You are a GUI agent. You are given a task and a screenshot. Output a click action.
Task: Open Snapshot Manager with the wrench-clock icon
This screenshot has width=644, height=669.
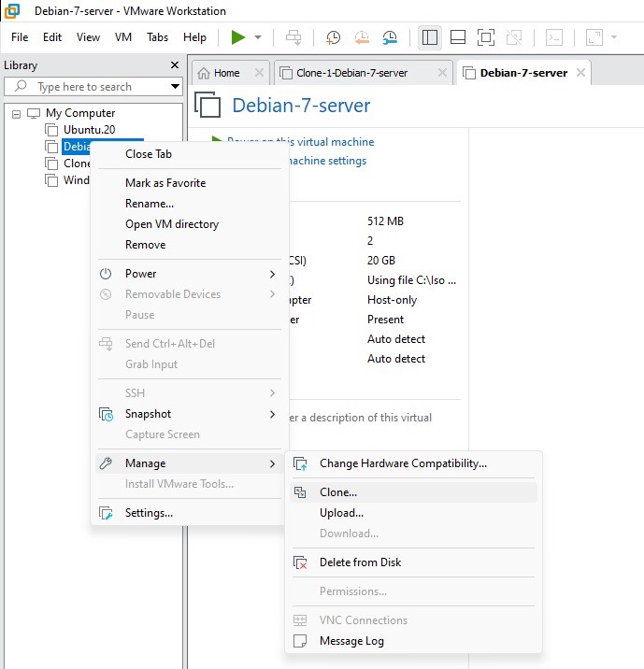pyautogui.click(x=390, y=37)
